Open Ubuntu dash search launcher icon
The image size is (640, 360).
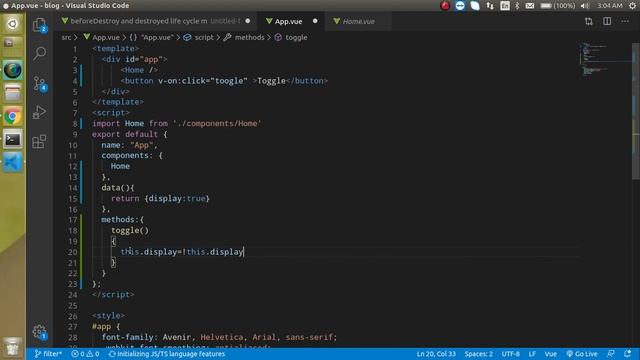(13, 24)
